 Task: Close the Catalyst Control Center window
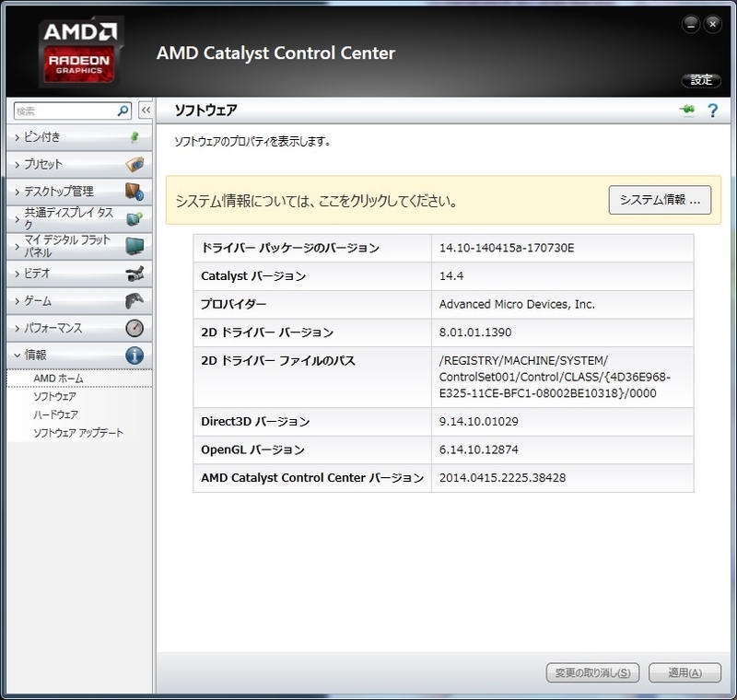(x=712, y=25)
